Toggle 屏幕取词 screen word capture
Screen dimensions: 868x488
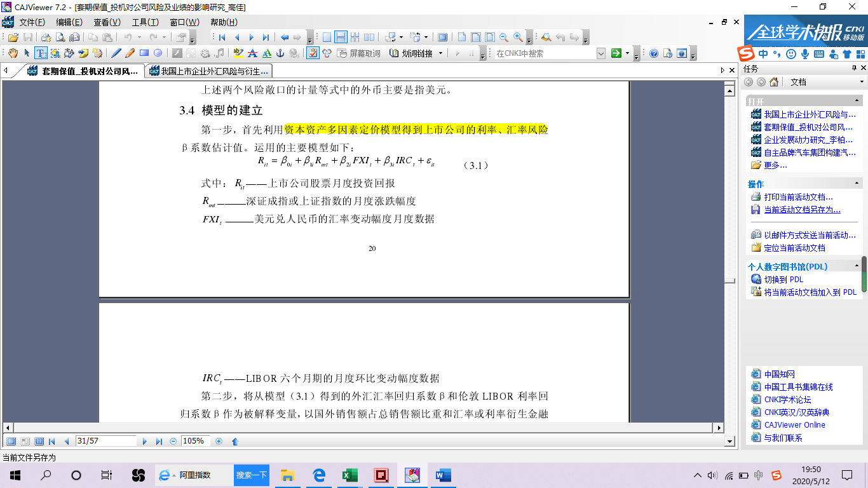pyautogui.click(x=359, y=53)
